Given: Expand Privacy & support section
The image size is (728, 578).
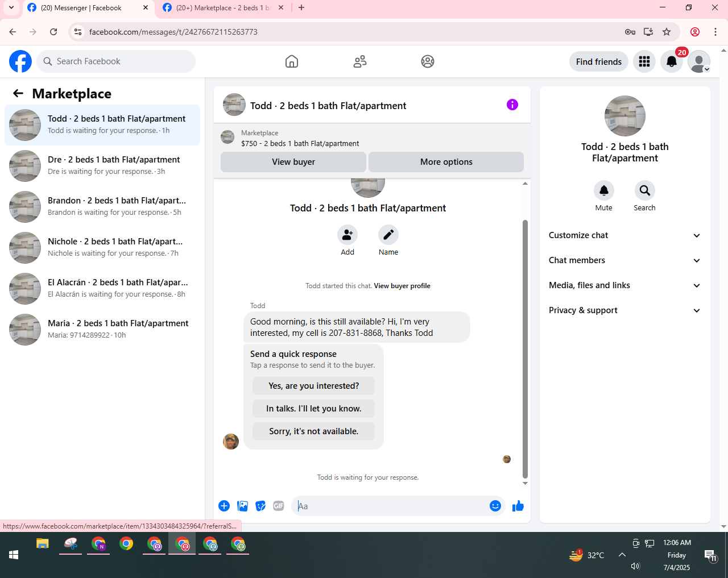Looking at the screenshot, I should pos(625,310).
